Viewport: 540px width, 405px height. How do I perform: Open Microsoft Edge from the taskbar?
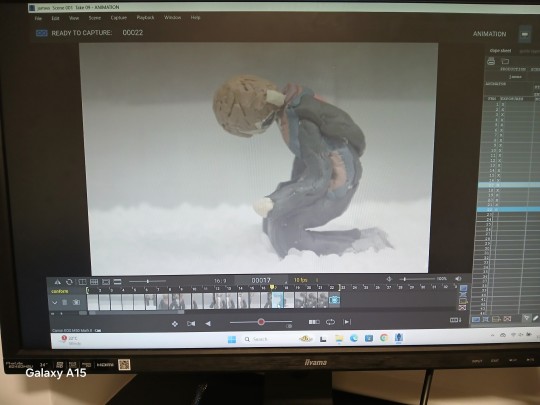[354, 339]
